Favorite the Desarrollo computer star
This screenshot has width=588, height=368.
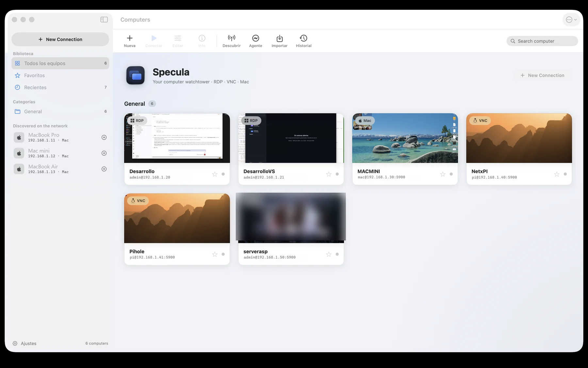point(215,174)
